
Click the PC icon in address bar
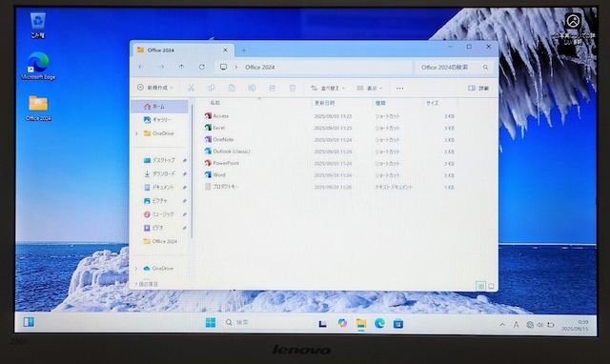coord(223,67)
